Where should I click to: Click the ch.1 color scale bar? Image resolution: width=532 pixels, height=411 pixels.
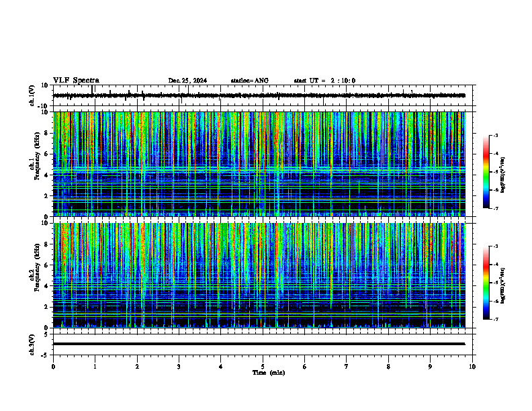(x=486, y=172)
